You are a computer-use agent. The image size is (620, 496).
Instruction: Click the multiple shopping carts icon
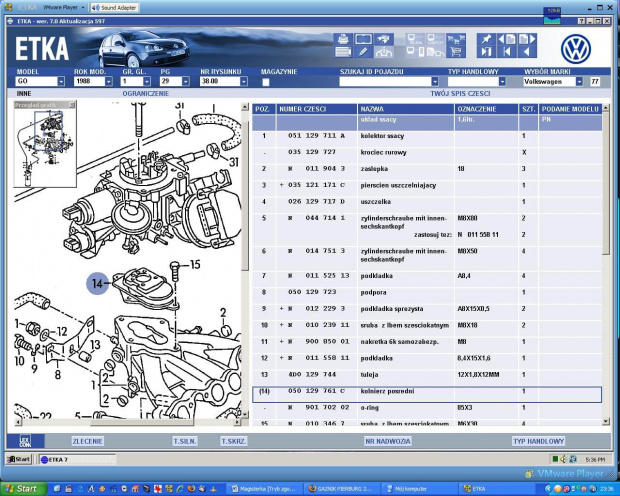click(456, 39)
